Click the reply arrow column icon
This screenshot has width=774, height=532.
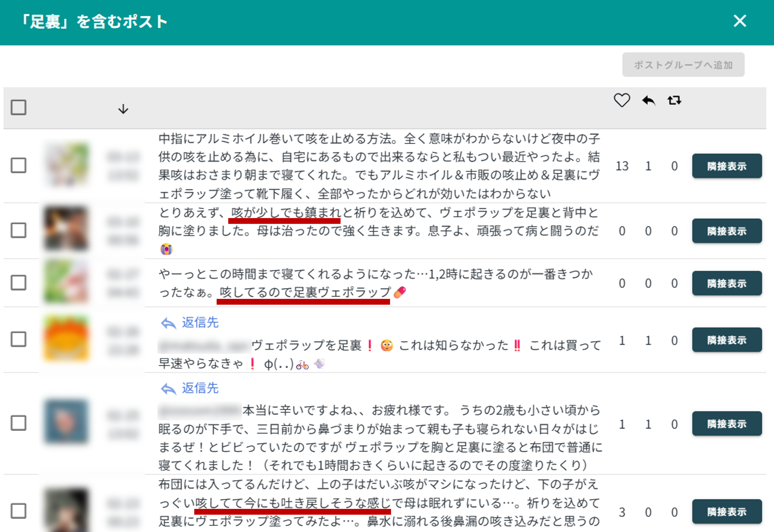(648, 100)
